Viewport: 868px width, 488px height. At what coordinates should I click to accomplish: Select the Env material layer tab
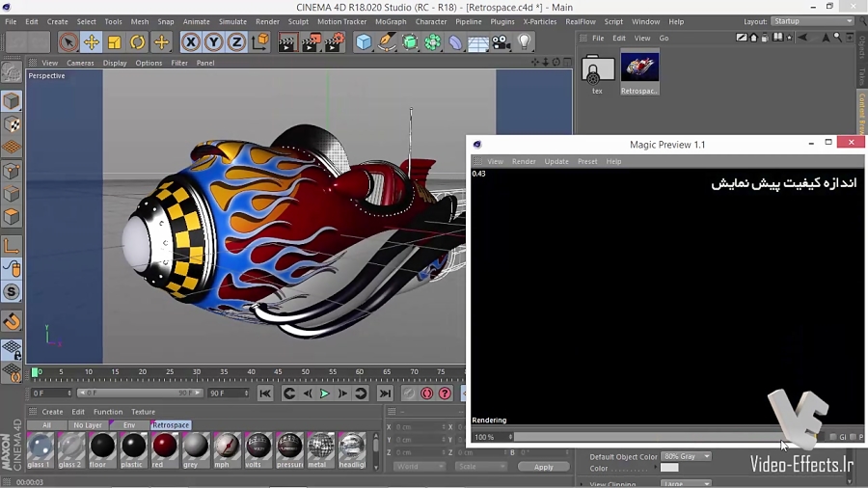pyautogui.click(x=129, y=425)
